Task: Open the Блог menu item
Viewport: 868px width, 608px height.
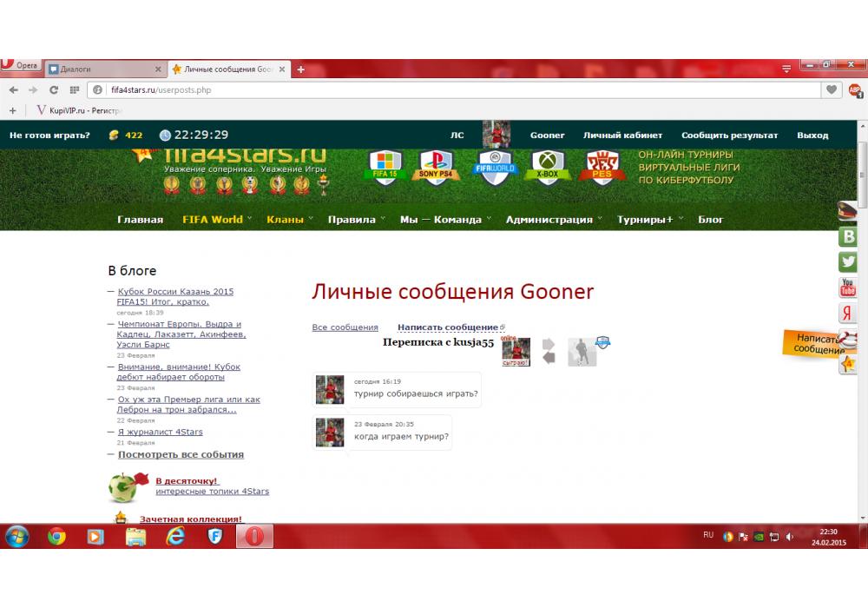Action: pyautogui.click(x=710, y=220)
